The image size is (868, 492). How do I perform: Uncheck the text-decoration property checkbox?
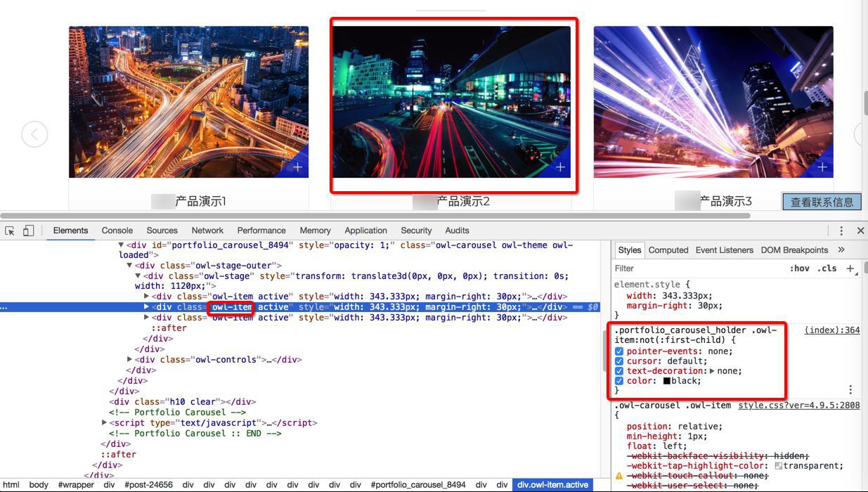point(619,371)
